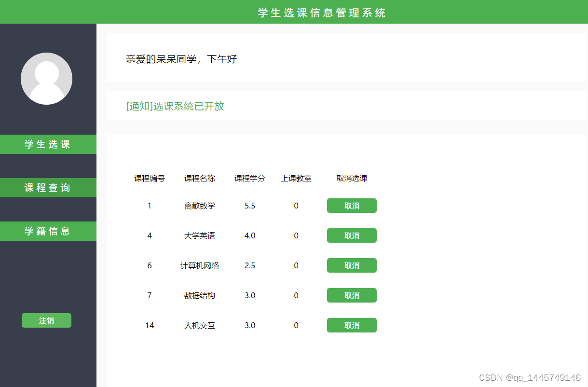Screen dimensions: 588x387
Task: Cancel enrollment in 大学英语
Action: pyautogui.click(x=352, y=235)
